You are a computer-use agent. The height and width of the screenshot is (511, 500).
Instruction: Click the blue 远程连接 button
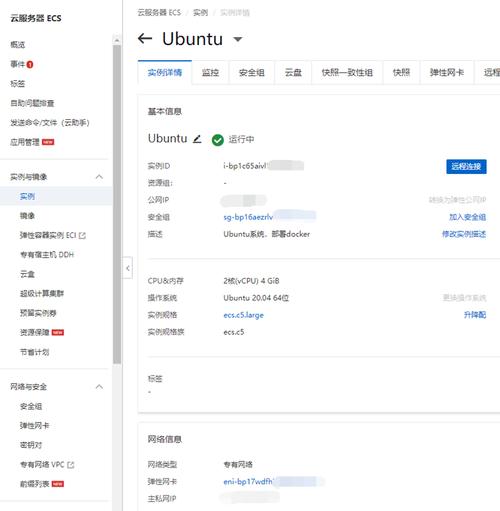pyautogui.click(x=466, y=167)
